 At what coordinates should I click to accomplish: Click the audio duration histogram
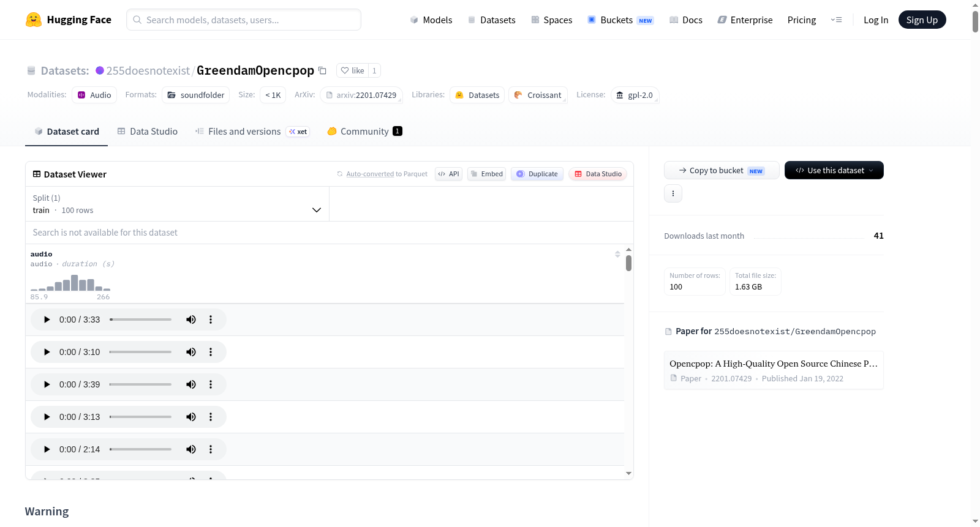(70, 282)
